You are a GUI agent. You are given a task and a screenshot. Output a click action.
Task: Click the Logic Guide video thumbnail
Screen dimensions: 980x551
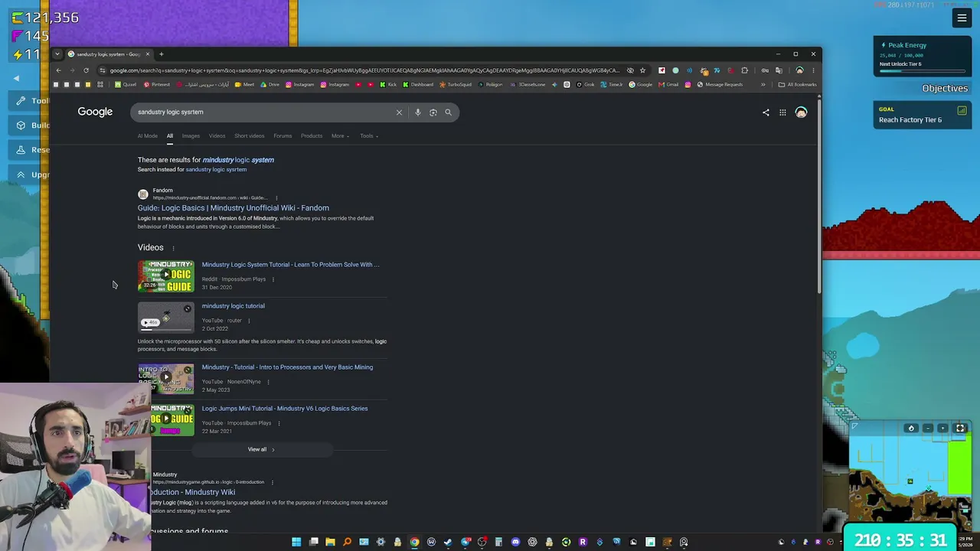[166, 276]
